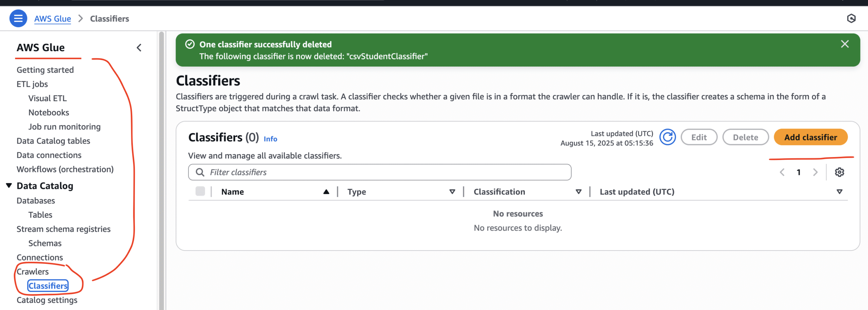This screenshot has height=310, width=868.
Task: Open the Classification column filter dropdown
Action: pyautogui.click(x=579, y=191)
